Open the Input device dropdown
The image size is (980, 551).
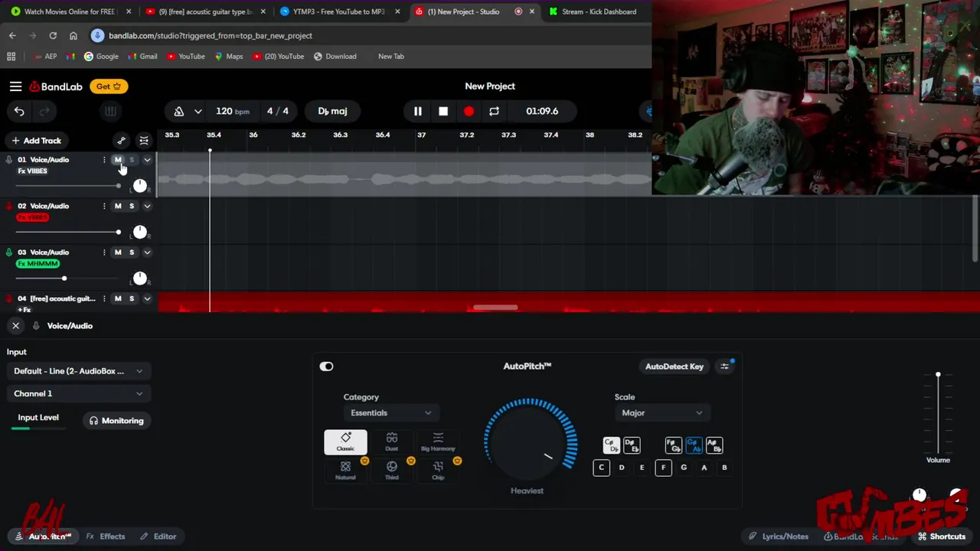click(78, 371)
